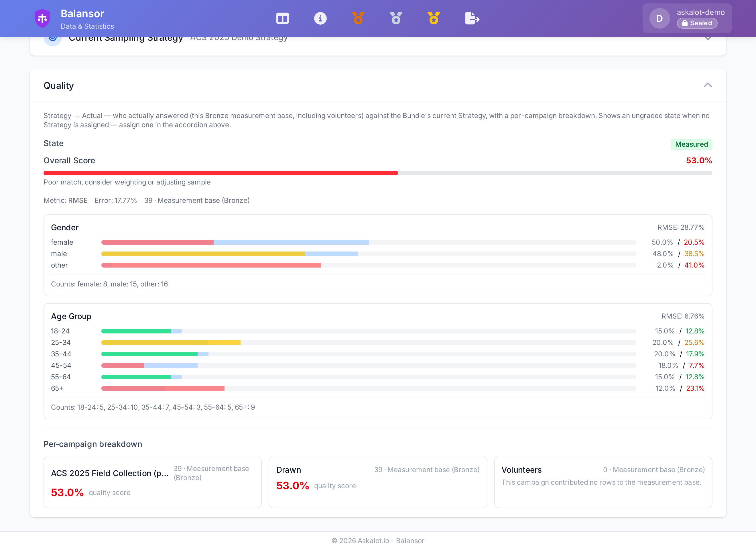This screenshot has width=756, height=550.
Task: Click the Error: 17.77% value
Action: [x=116, y=201]
